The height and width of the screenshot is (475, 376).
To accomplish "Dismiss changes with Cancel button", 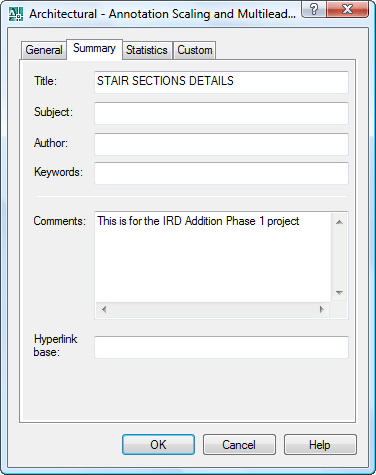I will pos(239,444).
